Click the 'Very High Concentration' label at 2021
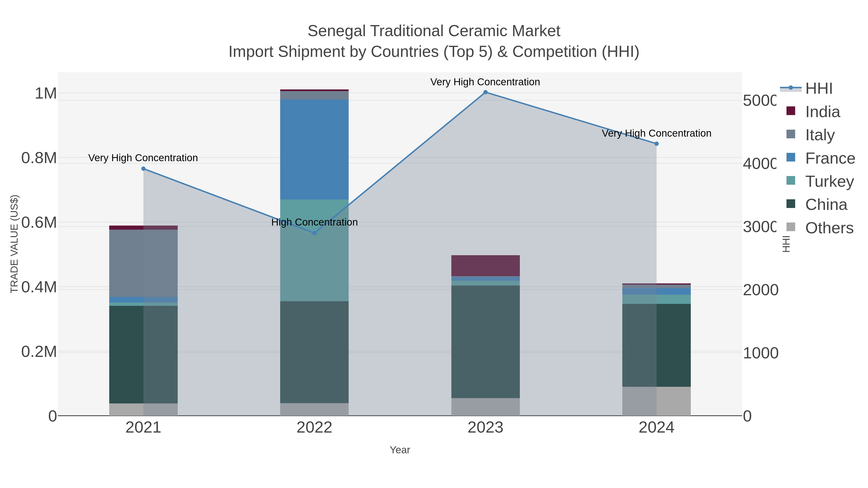Image resolution: width=868 pixels, height=488 pixels. pos(143,158)
